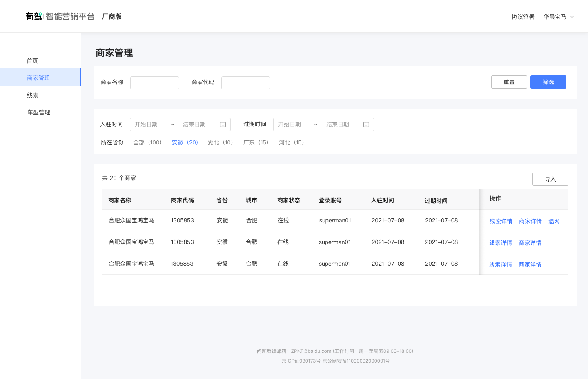Open calendar icon for 入驻时间 range
Viewport: 588px width, 379px height.
(223, 124)
